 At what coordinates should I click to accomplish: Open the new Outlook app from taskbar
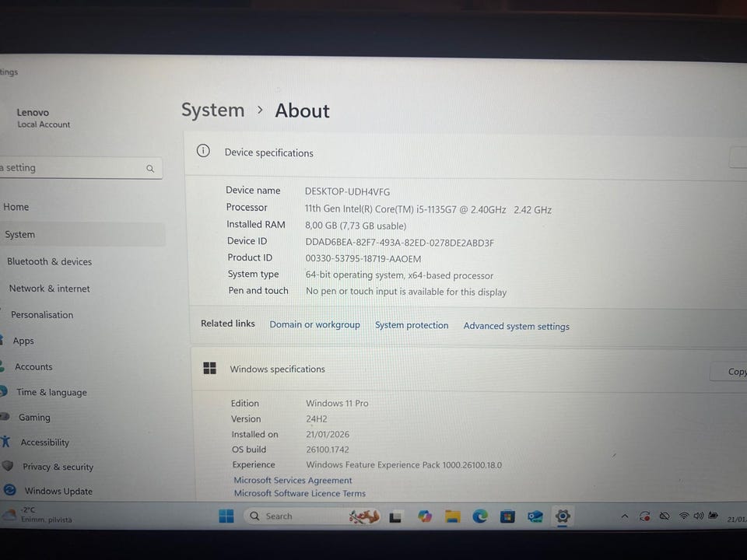tap(535, 516)
